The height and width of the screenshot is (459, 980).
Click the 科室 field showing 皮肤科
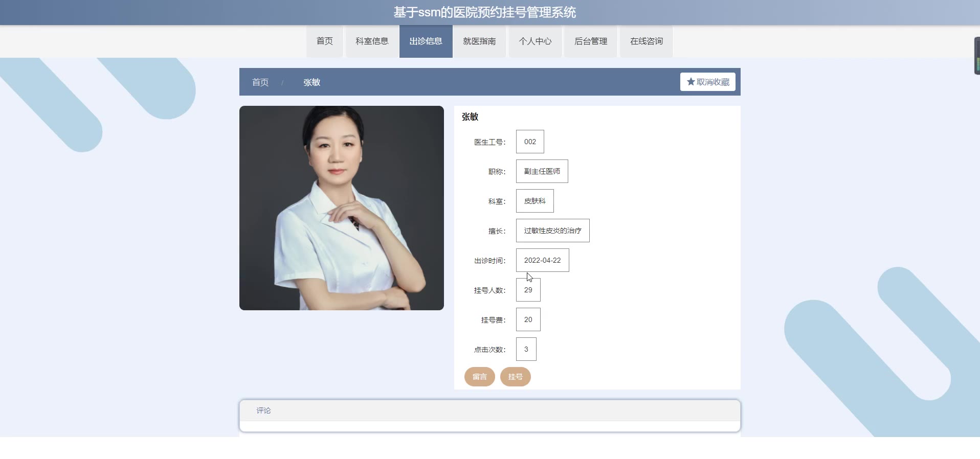point(535,201)
